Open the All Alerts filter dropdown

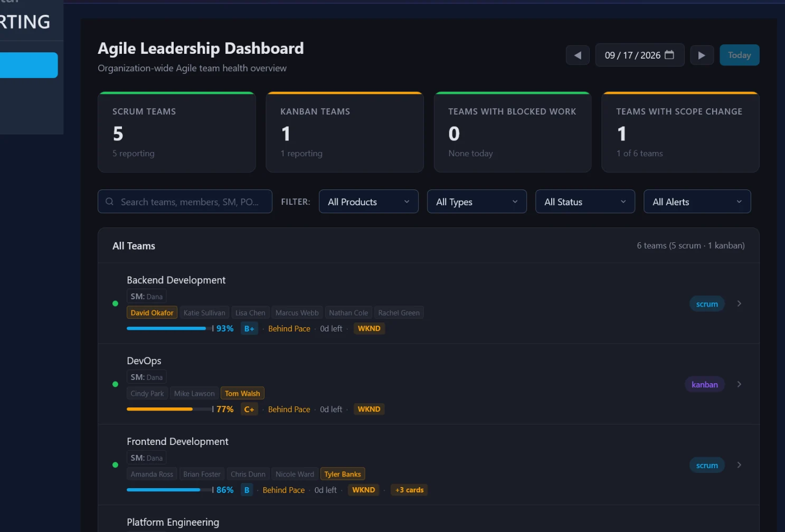click(x=697, y=202)
